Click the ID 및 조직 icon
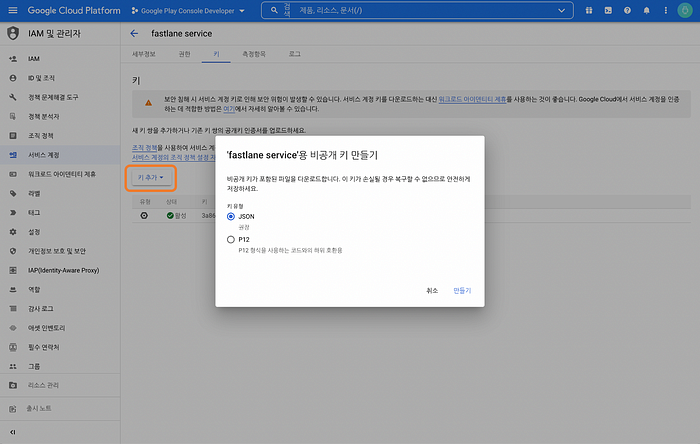 coord(13,78)
